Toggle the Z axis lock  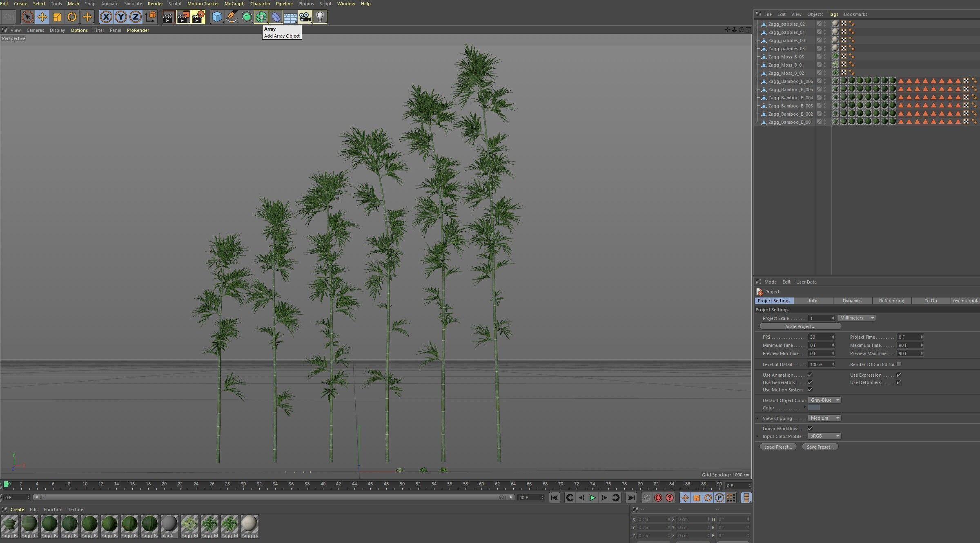click(x=136, y=17)
